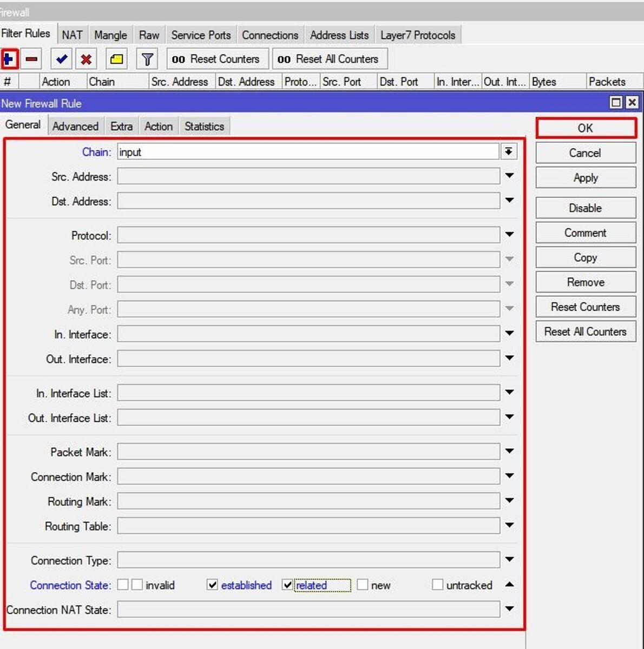644x649 pixels.
Task: Open the Raw tab
Action: pos(149,35)
